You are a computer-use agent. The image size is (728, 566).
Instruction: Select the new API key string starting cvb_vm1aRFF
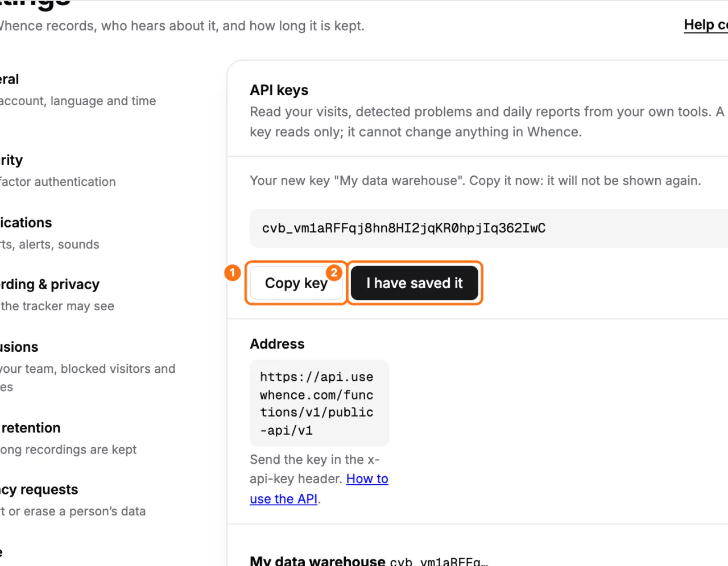pos(404,228)
